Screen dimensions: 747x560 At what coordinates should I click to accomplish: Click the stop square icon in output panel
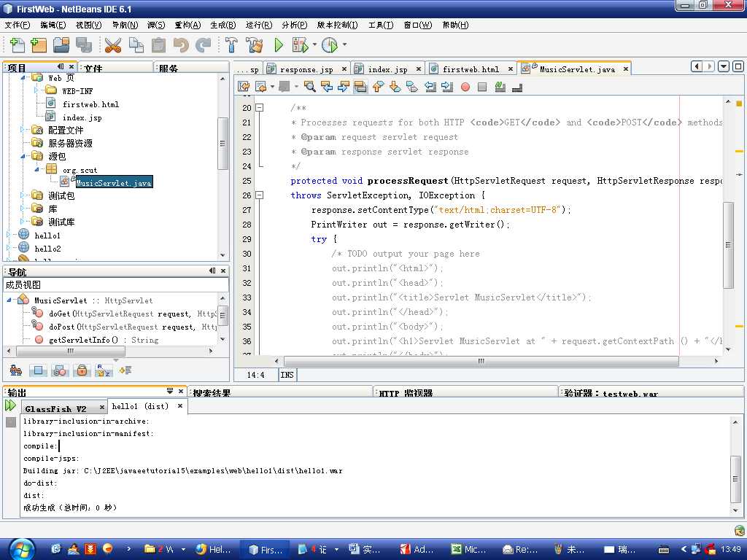coord(11,422)
